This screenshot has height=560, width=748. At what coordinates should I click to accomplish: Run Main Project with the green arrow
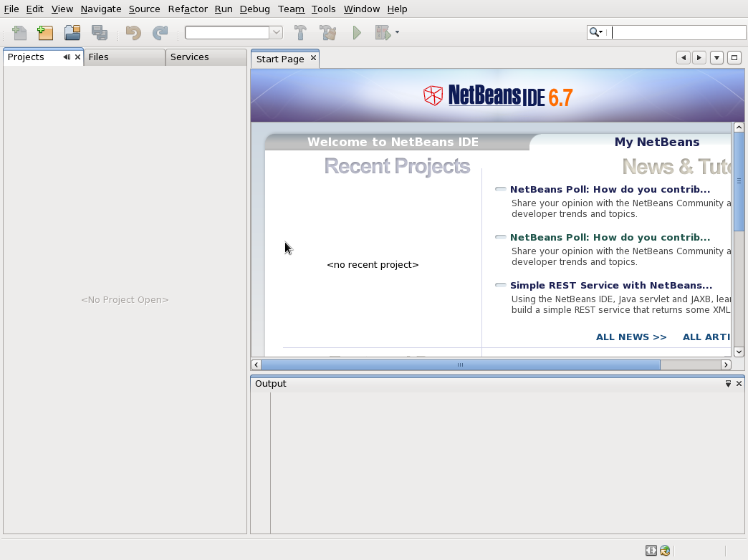click(x=357, y=32)
